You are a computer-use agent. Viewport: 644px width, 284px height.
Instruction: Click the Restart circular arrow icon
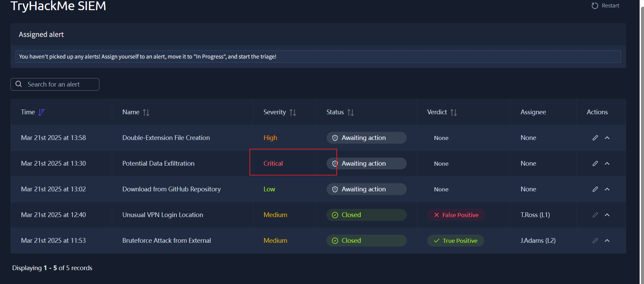595,6
